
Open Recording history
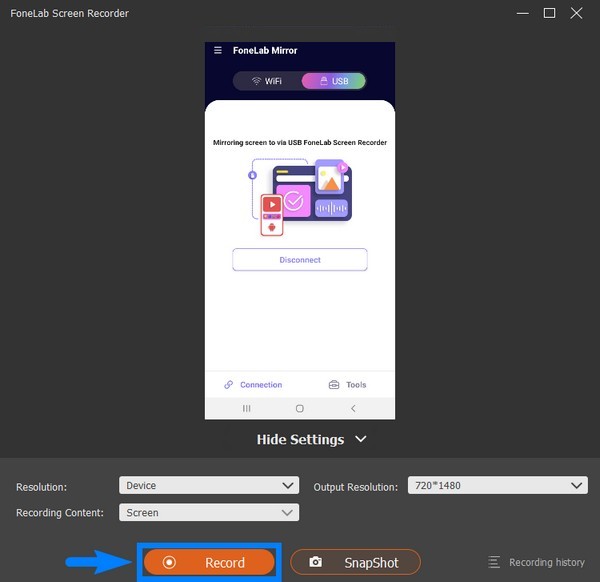(x=536, y=562)
